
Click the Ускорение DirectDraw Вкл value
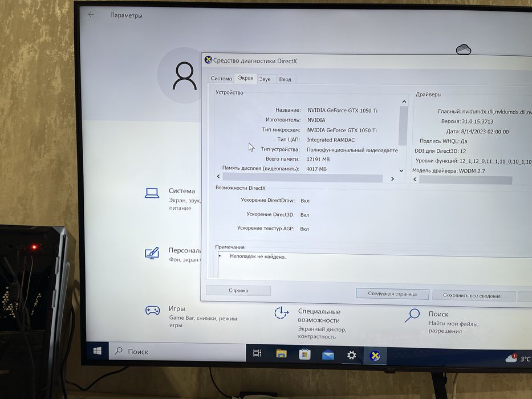pyautogui.click(x=304, y=201)
